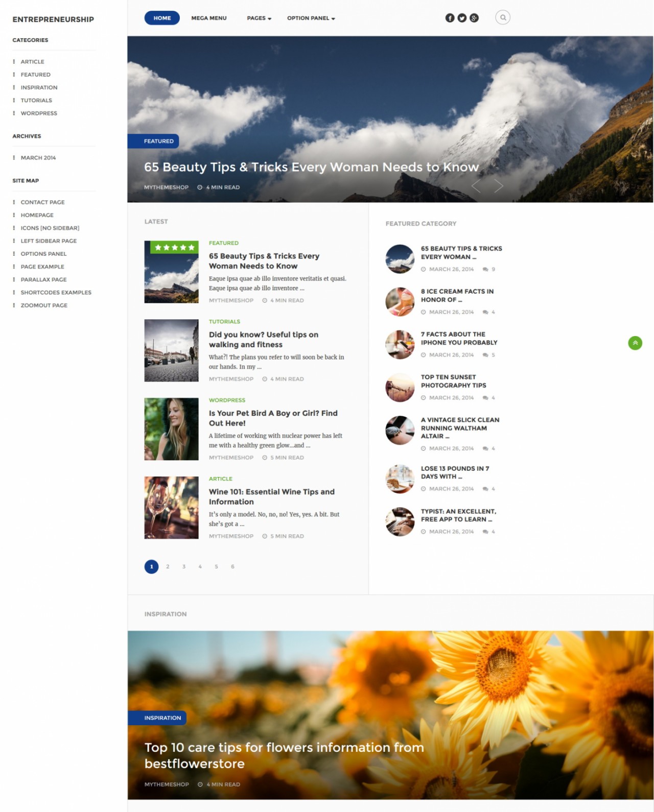Open Top 10 care tips for flowers post

coord(284,755)
